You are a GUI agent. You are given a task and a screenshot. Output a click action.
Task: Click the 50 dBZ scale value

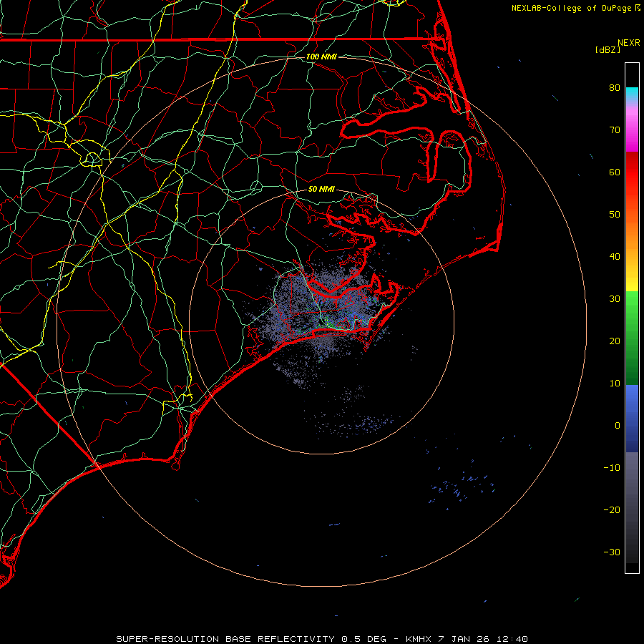pos(615,215)
